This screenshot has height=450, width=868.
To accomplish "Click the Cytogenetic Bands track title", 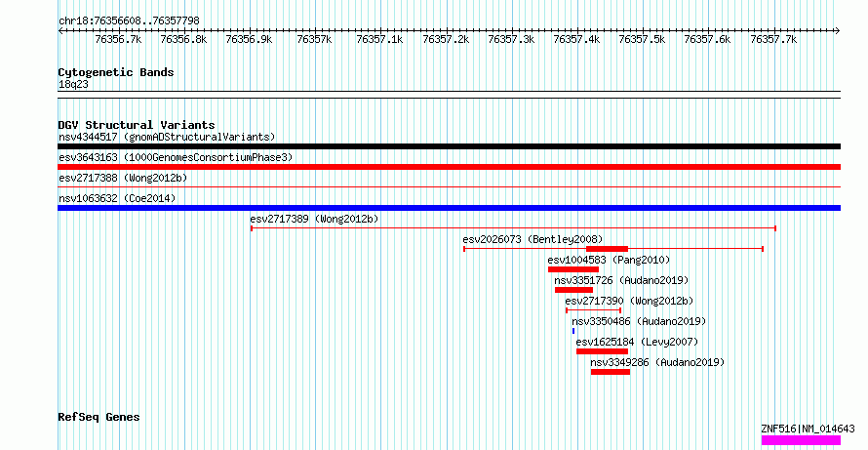I will 116,72.
